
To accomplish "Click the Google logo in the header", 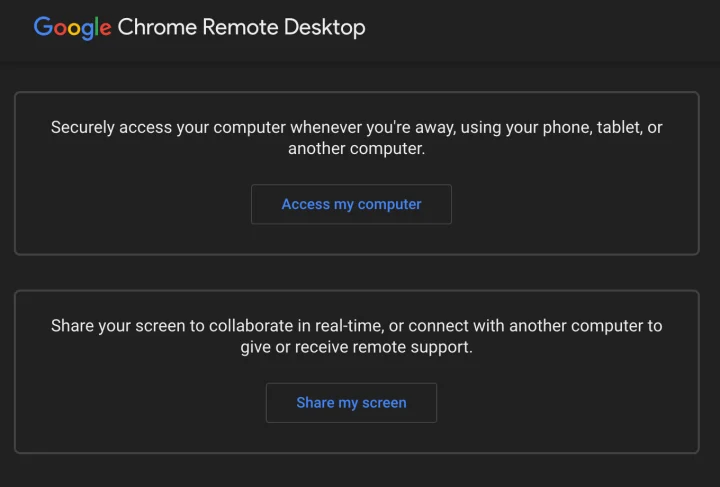I will (72, 28).
